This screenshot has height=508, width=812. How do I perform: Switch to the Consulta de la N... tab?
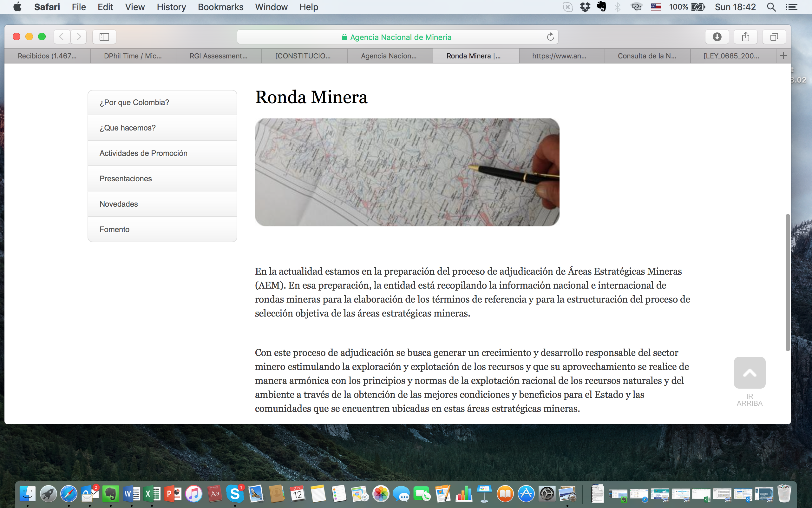pyautogui.click(x=648, y=56)
